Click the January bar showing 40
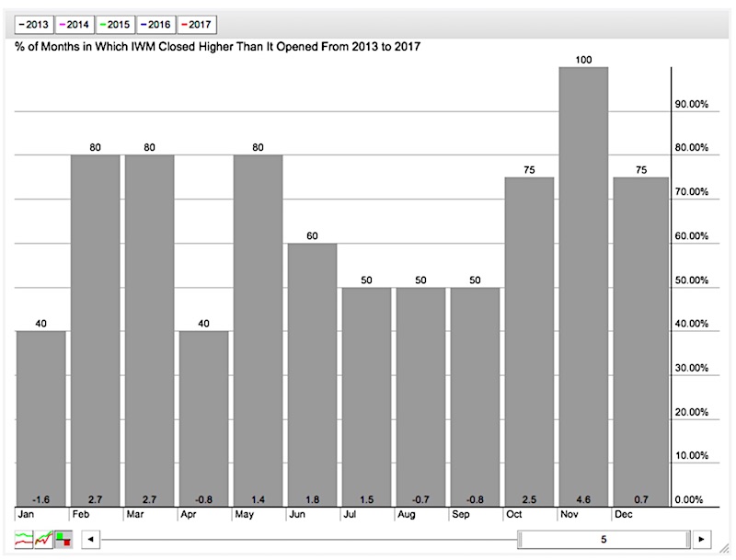The height and width of the screenshot is (560, 736). (x=40, y=418)
